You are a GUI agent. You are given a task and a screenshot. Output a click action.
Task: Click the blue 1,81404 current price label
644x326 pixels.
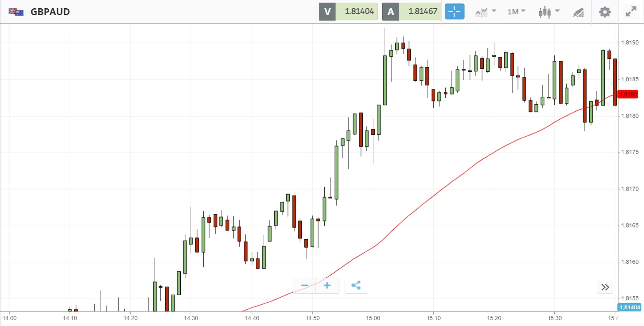click(x=630, y=308)
